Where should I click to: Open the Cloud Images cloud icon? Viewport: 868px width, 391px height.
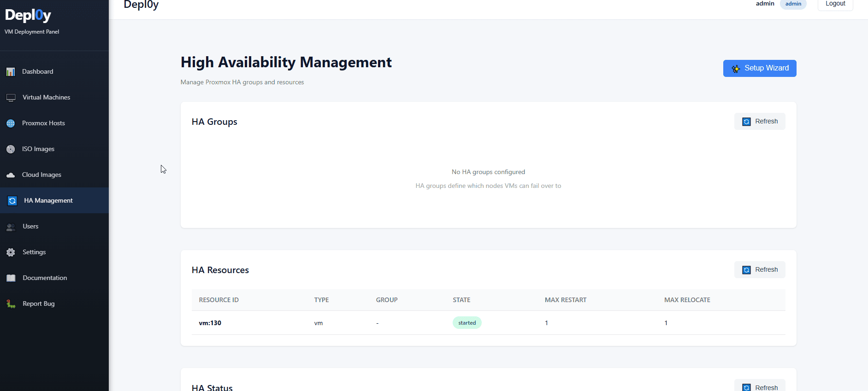click(x=11, y=175)
